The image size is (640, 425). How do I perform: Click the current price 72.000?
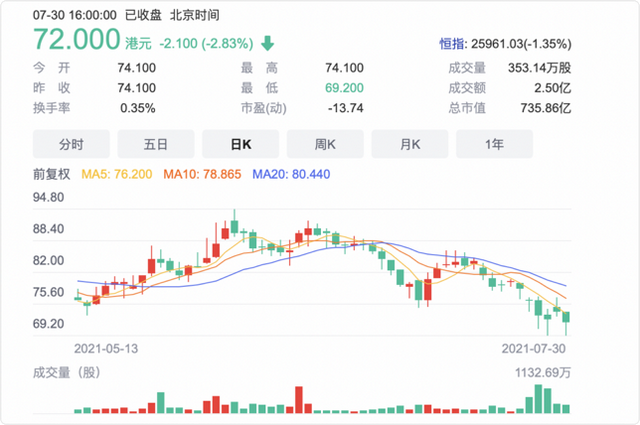(76, 40)
